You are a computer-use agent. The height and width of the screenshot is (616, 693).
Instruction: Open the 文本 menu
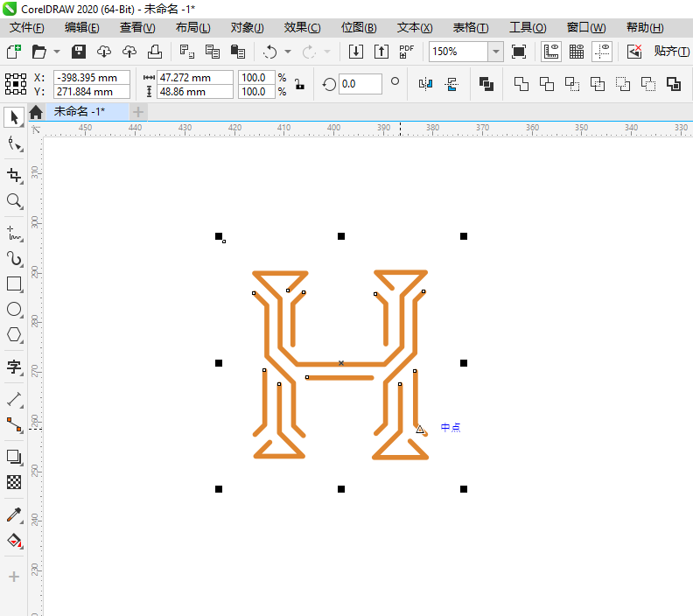point(415,27)
